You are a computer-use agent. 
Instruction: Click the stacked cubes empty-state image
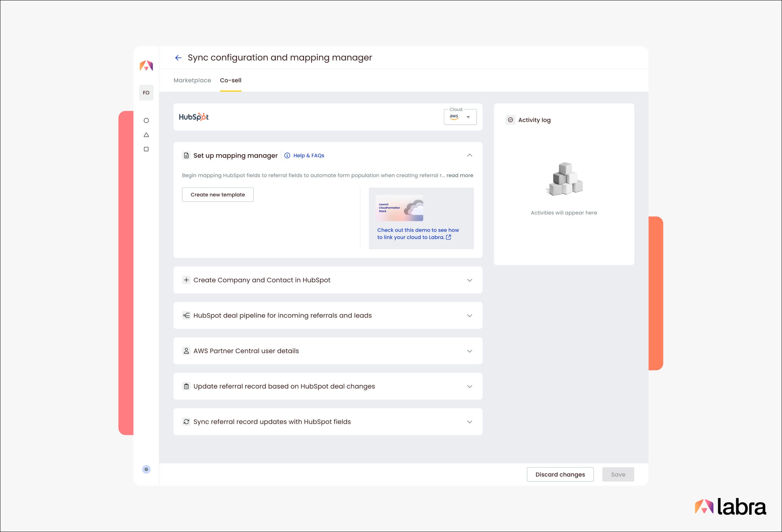(x=564, y=179)
